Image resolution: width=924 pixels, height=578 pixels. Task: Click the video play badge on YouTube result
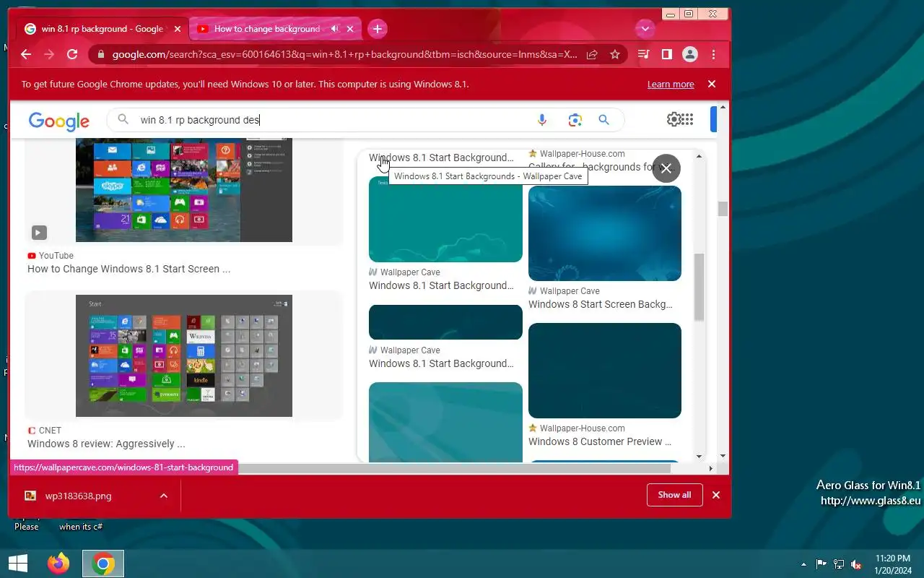[39, 233]
